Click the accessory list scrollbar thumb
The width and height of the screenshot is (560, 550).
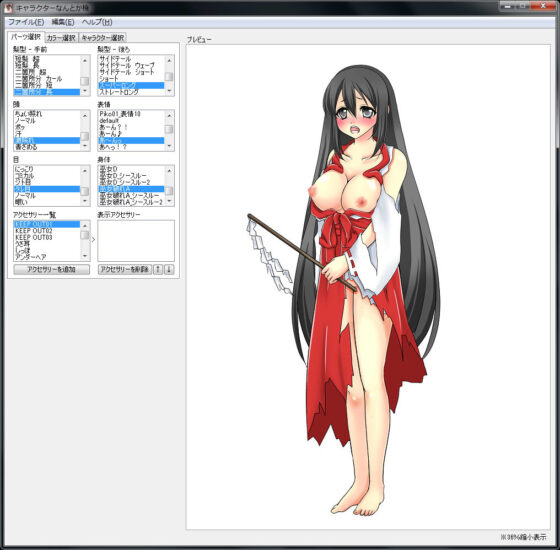[x=85, y=235]
